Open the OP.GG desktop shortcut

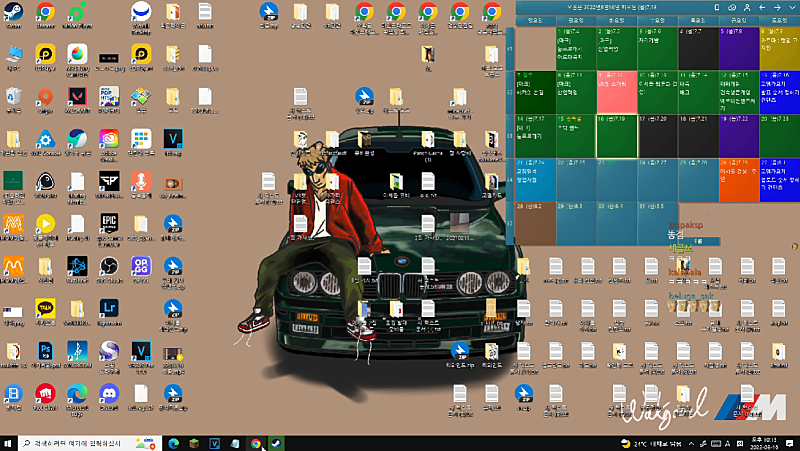[x=141, y=265]
